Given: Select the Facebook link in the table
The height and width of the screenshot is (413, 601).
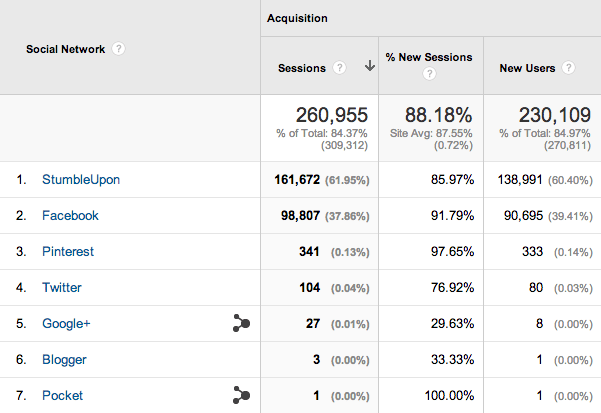Looking at the screenshot, I should coord(70,216).
